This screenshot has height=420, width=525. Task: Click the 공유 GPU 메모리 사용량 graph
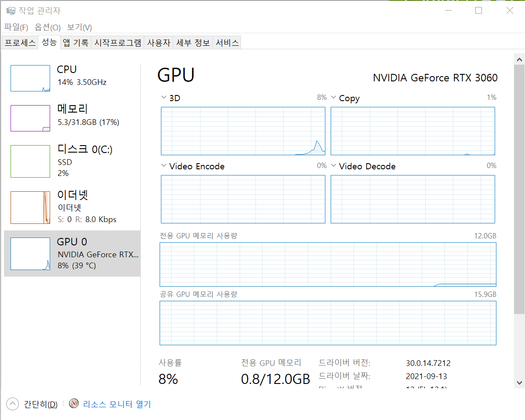328,323
